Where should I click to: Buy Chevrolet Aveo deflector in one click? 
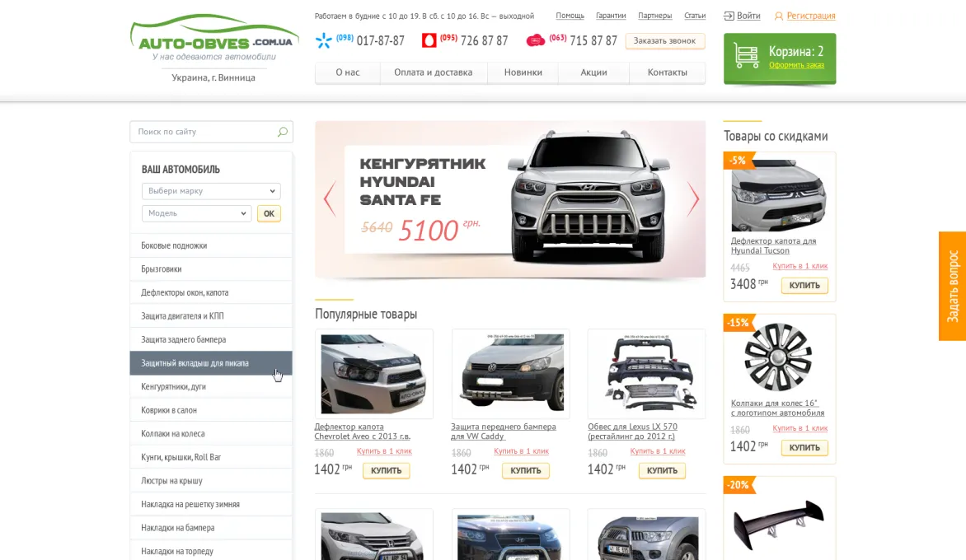click(384, 451)
